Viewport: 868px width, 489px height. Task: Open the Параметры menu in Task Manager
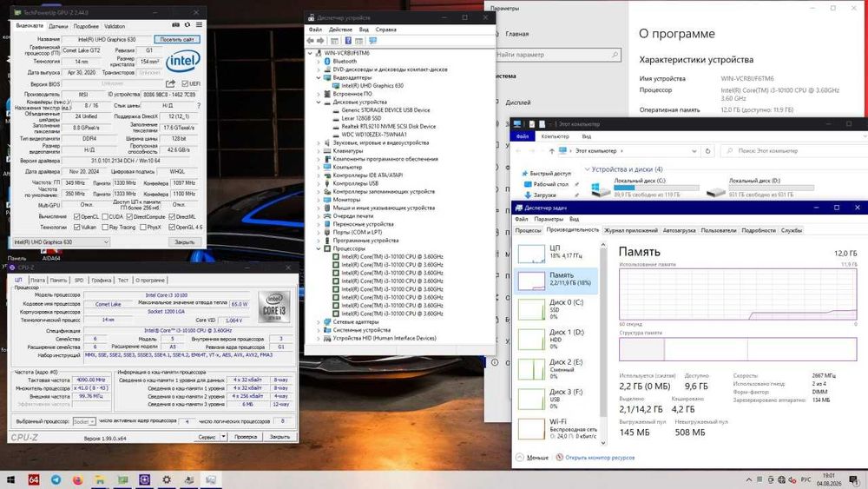coord(549,219)
